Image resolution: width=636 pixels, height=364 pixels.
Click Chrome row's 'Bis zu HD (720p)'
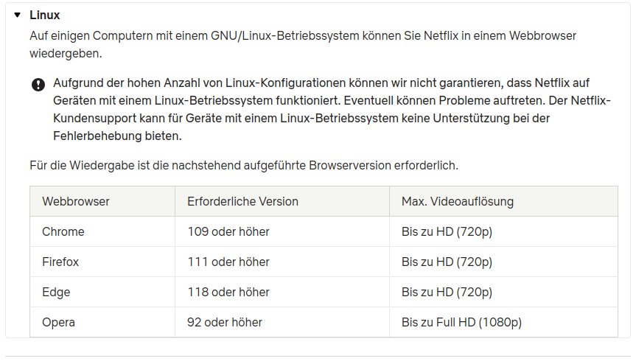coord(503,231)
